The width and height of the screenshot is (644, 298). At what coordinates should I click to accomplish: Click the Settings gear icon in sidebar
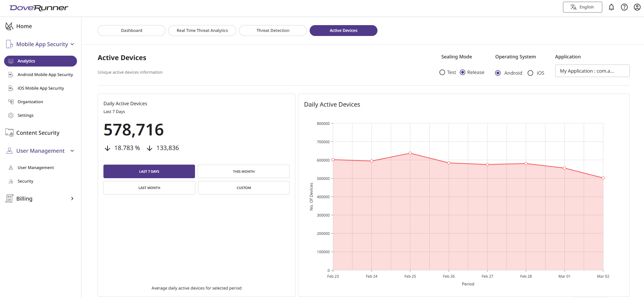coord(11,115)
